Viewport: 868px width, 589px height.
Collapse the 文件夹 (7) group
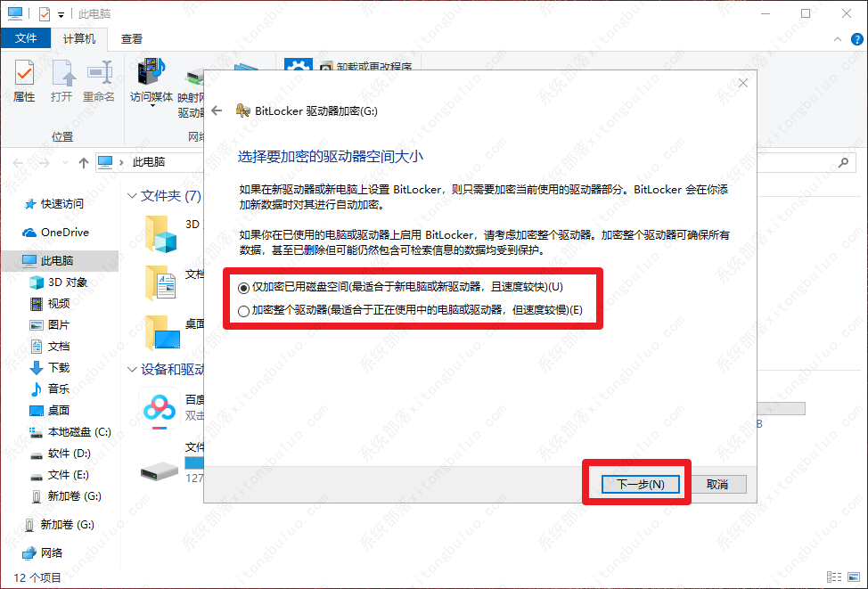coord(132,196)
